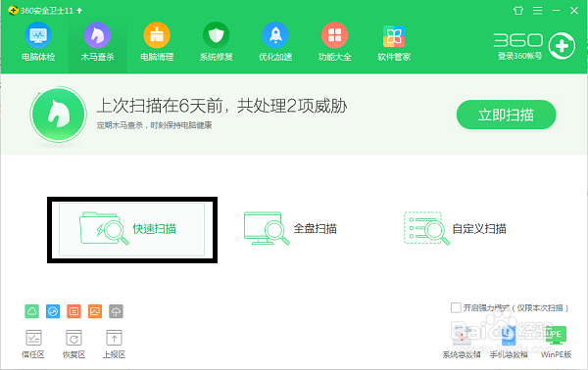
Task: Choose the 自定义扫描 custom scan
Action: [455, 228]
